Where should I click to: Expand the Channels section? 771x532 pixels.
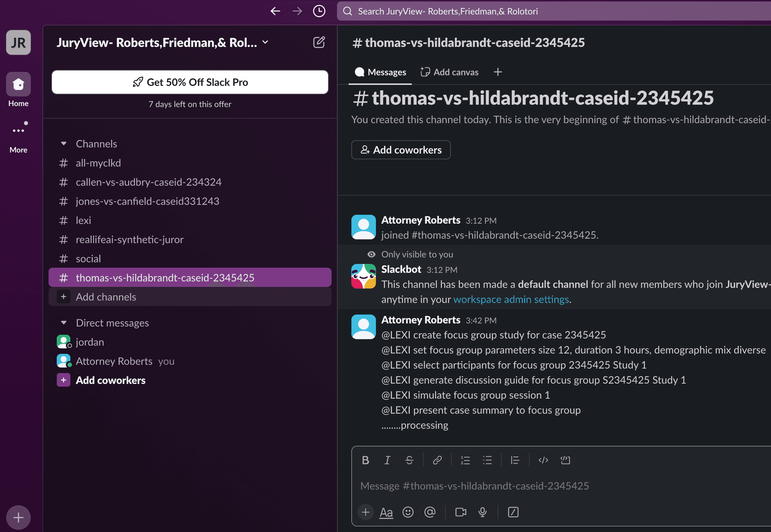tap(63, 143)
